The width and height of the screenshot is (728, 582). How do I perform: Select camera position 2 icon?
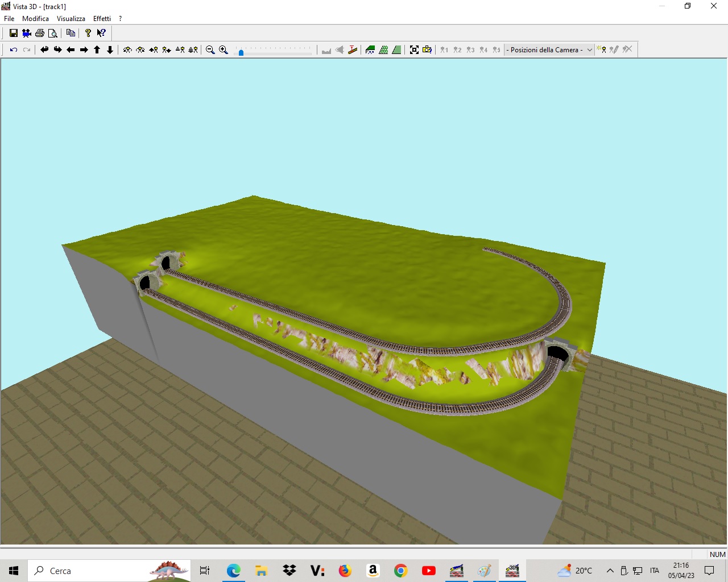tap(457, 50)
